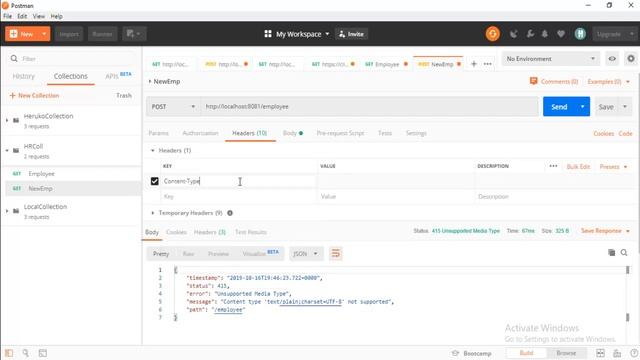Toggle sidebar visibility in status bar
The height and width of the screenshot is (360, 640).
9,353
